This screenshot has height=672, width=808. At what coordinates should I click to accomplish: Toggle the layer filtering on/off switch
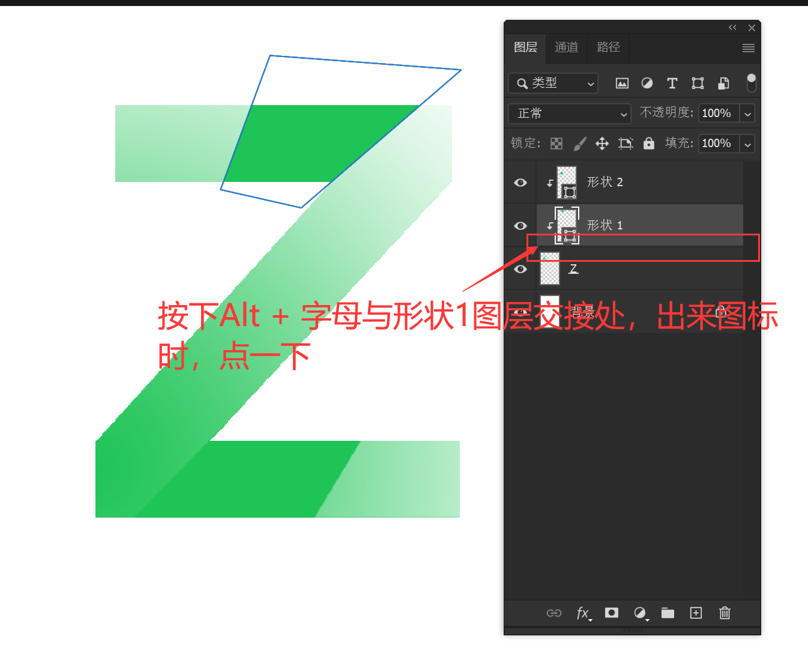[751, 83]
